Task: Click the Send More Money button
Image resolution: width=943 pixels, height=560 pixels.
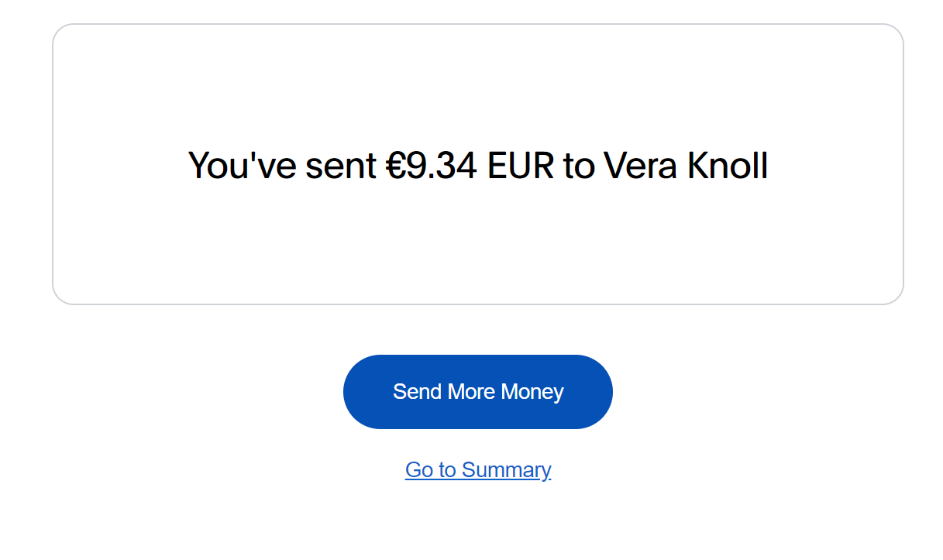Action: pyautogui.click(x=477, y=392)
